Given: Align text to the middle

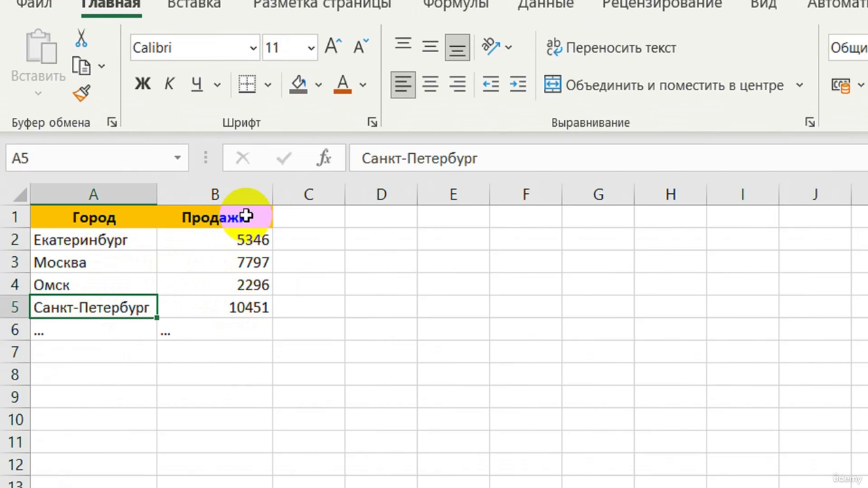Looking at the screenshot, I should click(430, 47).
